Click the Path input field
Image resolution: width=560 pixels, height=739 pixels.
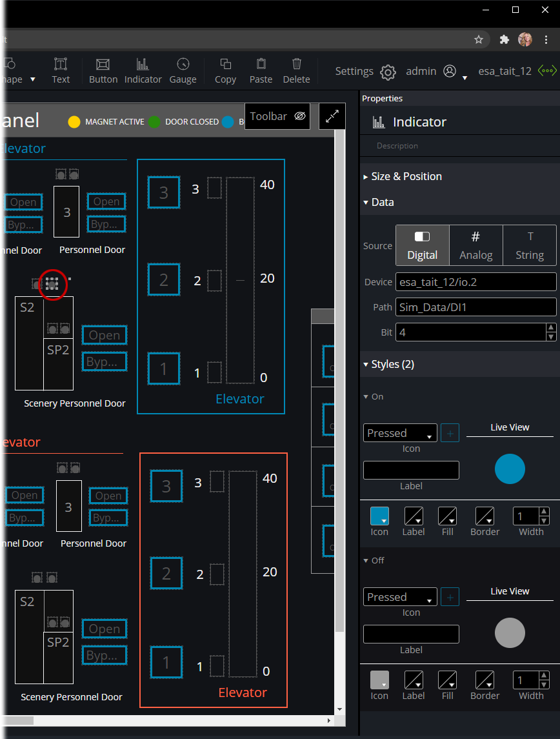tap(476, 307)
